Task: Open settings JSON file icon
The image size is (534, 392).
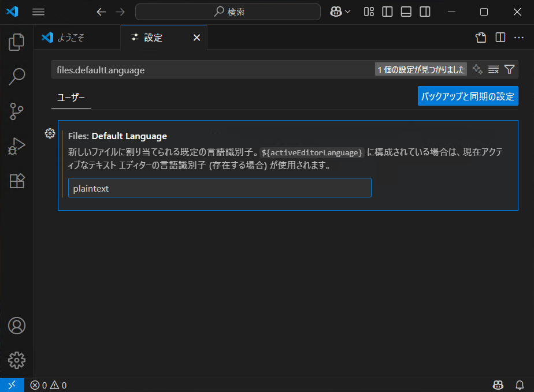Action: pos(480,38)
